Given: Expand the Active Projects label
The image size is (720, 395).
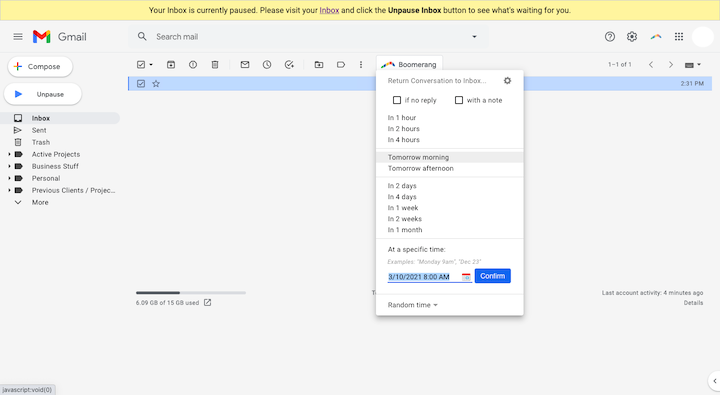Looking at the screenshot, I should [9, 154].
